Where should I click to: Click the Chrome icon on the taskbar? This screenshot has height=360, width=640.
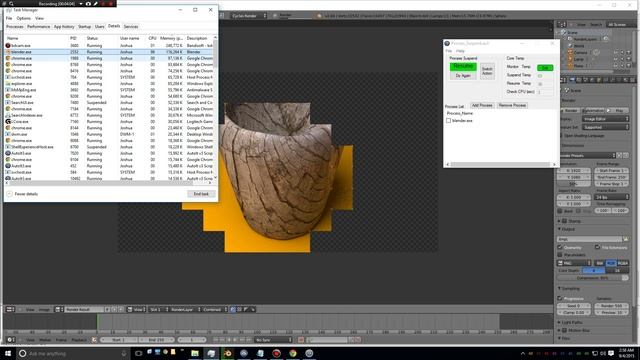(293, 353)
